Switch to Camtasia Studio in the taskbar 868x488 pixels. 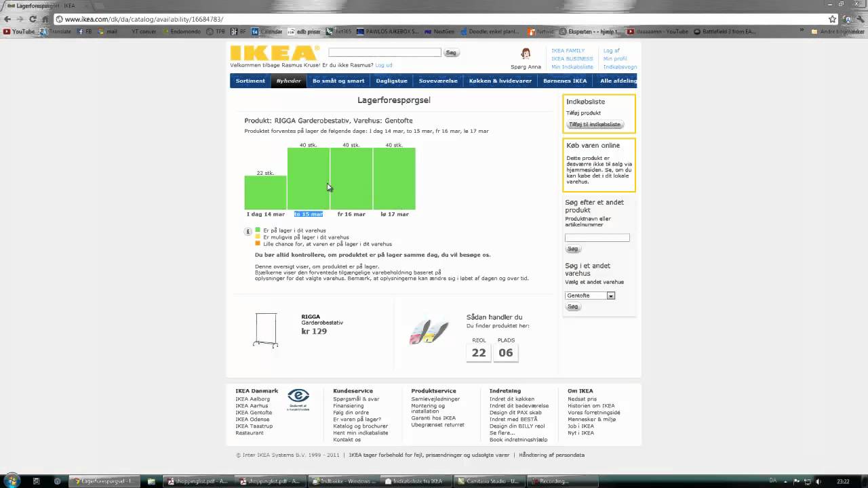tap(488, 481)
